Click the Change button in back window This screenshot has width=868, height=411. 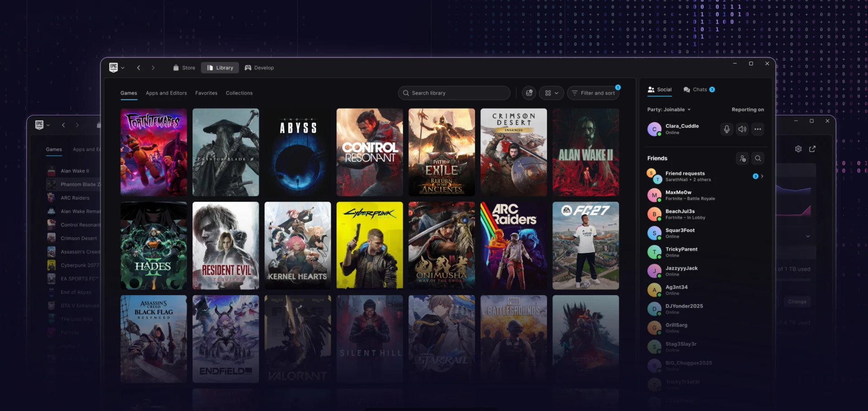[797, 302]
